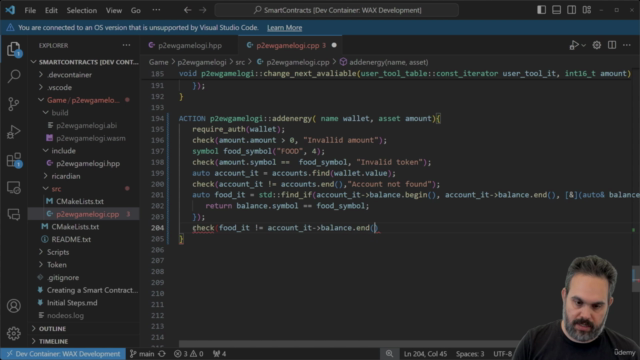Expand the Scripts folder
This screenshot has height=360, width=640.
58,252
